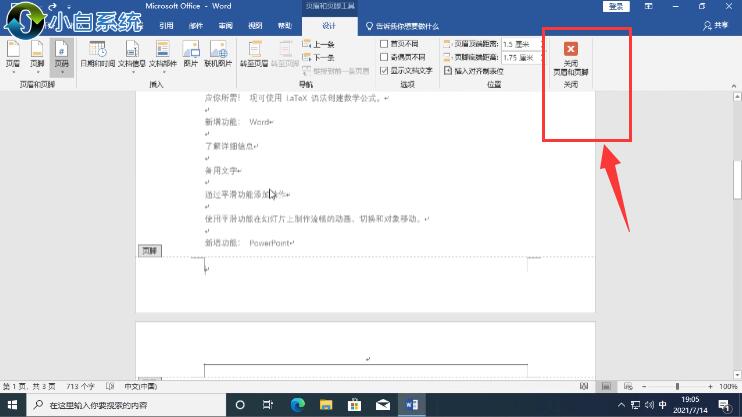This screenshot has width=742, height=417.
Task: Uncheck 显示文档文字 (Show Document Text)
Action: (x=384, y=71)
